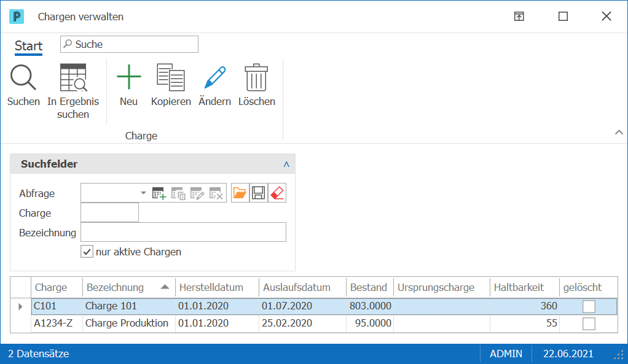Click the application logo icon in title bar
Viewport: 628px width, 364px height.
pyautogui.click(x=17, y=17)
